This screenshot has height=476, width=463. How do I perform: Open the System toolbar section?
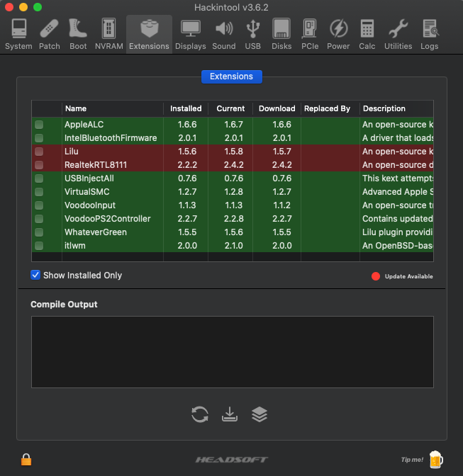(18, 34)
